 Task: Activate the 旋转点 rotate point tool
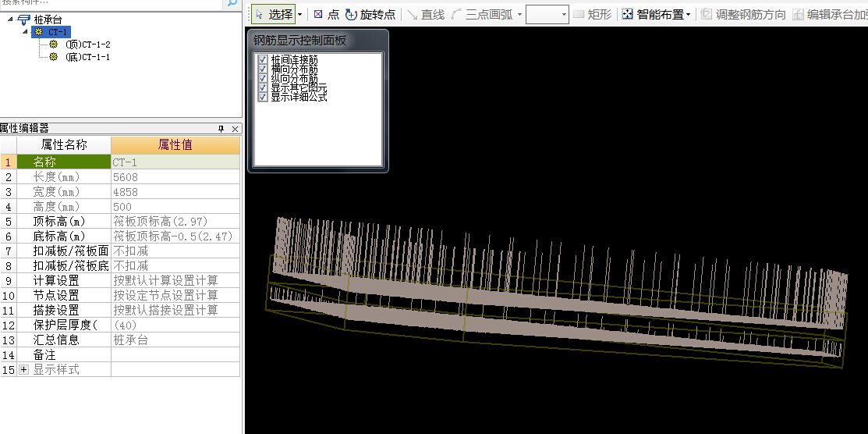point(370,14)
